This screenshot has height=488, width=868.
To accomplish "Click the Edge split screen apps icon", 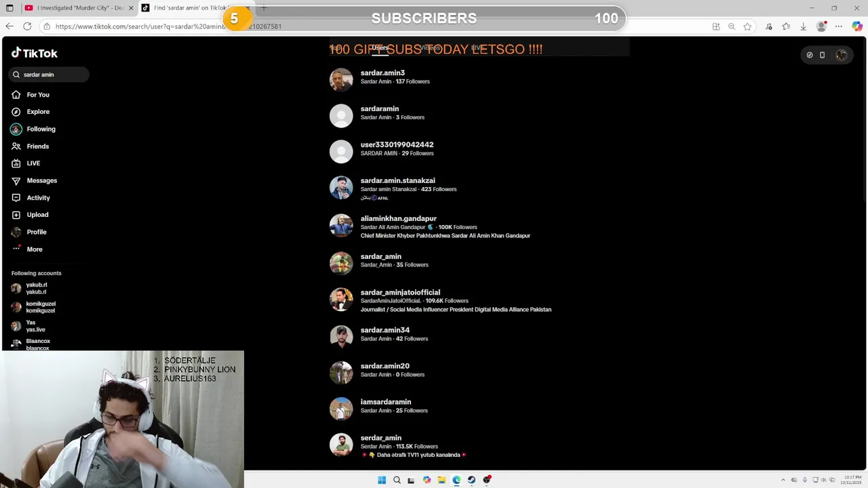I will click(x=716, y=26).
